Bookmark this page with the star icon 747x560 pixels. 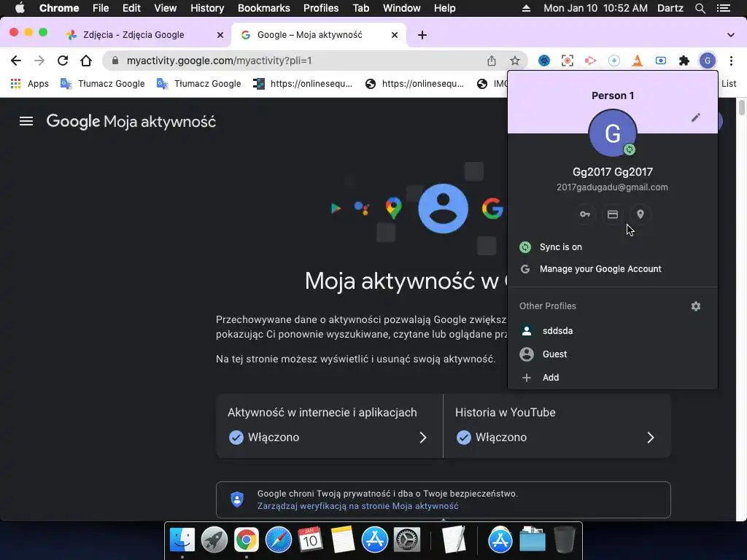514,61
